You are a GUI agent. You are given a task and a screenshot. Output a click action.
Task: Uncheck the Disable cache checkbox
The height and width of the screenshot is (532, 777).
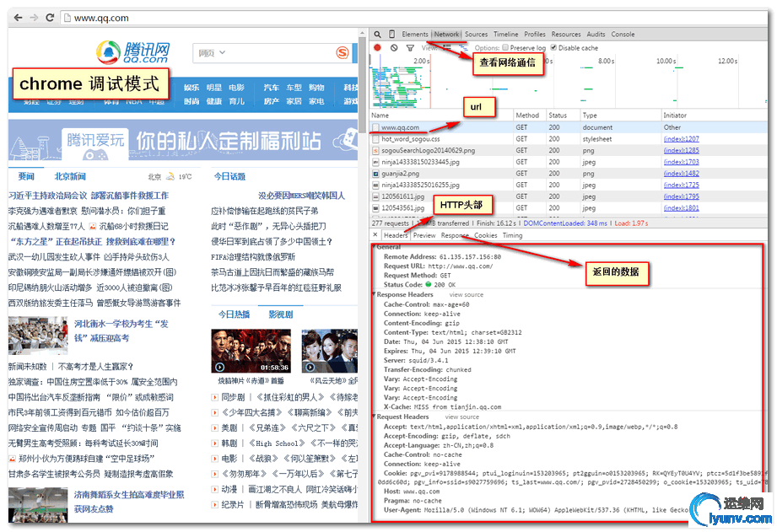(x=553, y=47)
